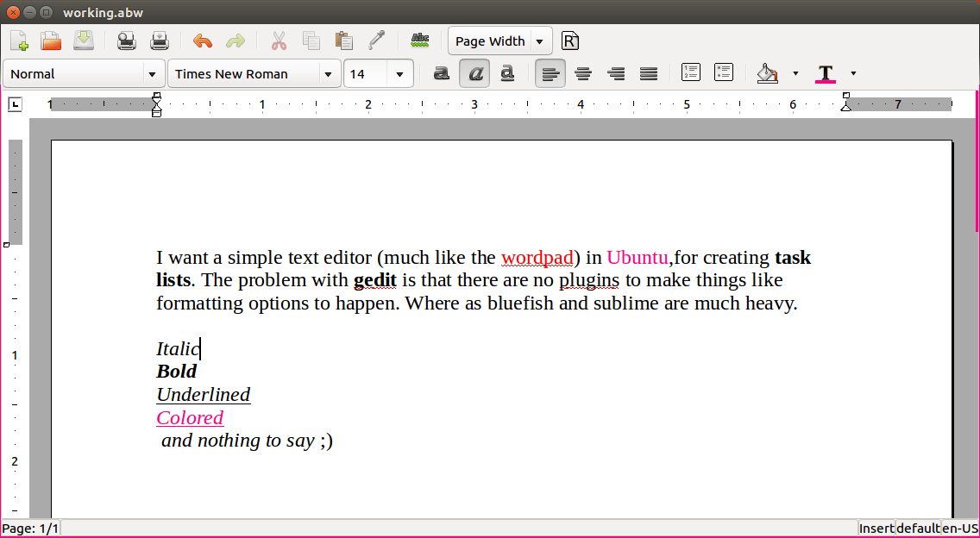
Task: Click the left indent marker on the ruler
Action: [157, 104]
